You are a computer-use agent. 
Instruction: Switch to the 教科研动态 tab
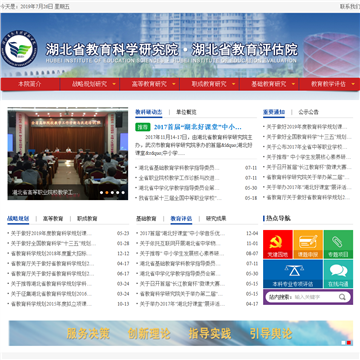[149, 112]
